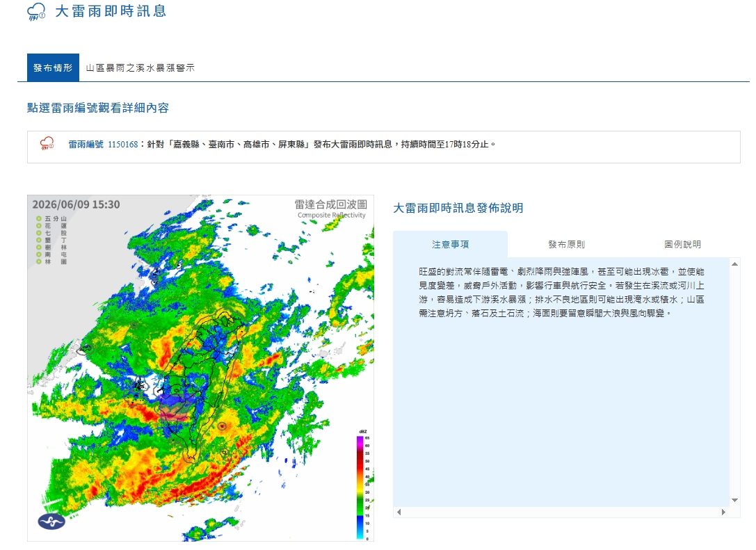This screenshot has width=756, height=550.
Task: Click the 大雷雨即時訊息發佈說明 heading
Action: (x=458, y=208)
